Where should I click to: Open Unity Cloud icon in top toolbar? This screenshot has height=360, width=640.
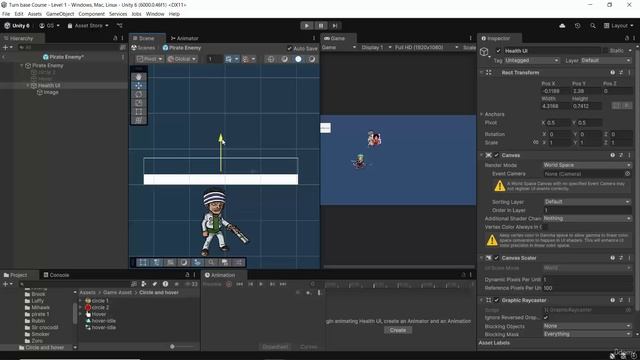pos(562,26)
